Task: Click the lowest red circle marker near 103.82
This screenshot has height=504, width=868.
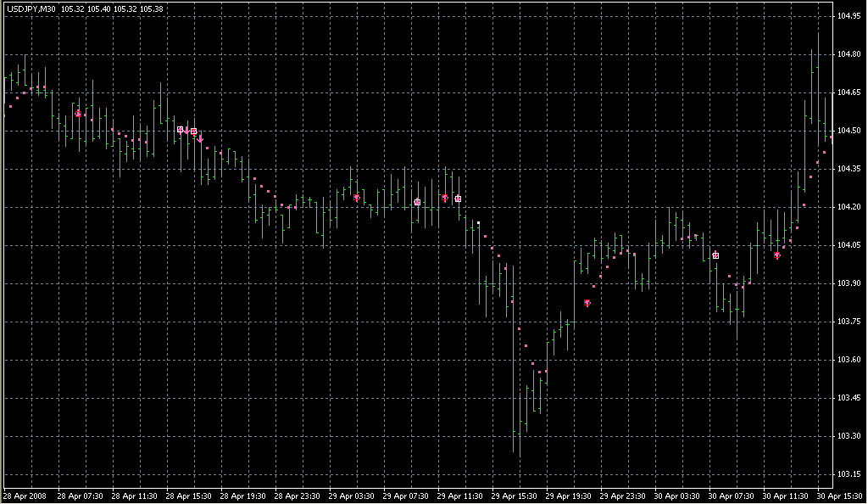Action: point(587,303)
